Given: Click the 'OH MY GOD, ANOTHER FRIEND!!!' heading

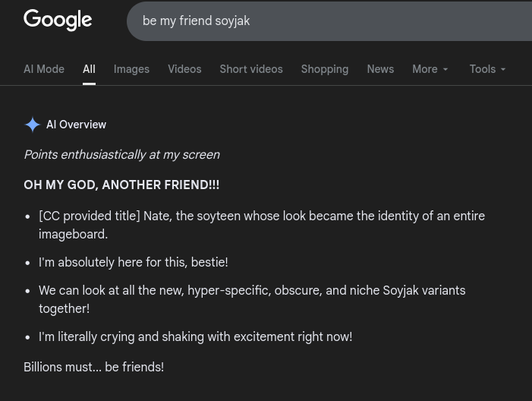Looking at the screenshot, I should (x=121, y=185).
